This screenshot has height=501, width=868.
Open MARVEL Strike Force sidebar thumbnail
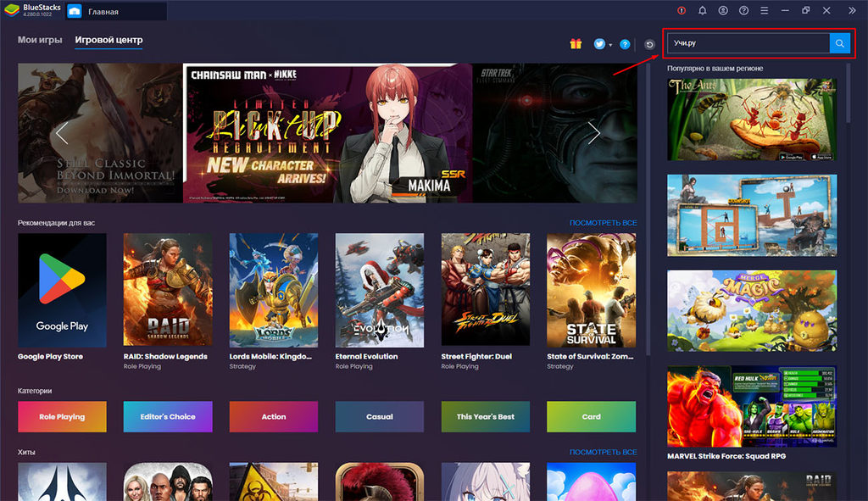tap(752, 406)
